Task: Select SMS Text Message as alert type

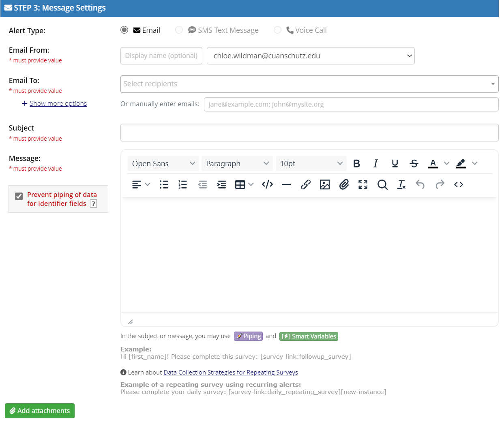Action: click(x=179, y=30)
